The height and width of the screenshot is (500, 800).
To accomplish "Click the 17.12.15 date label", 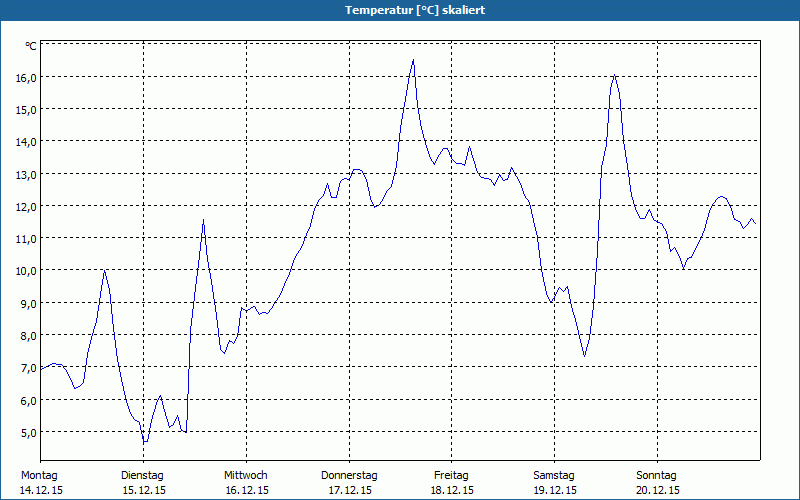I will (x=350, y=491).
